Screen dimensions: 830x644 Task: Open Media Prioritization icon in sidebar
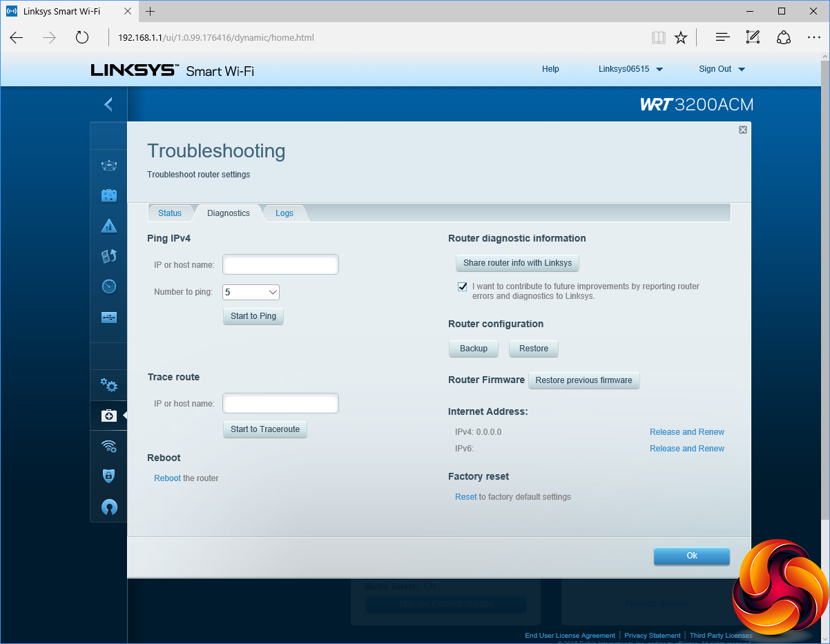pyautogui.click(x=108, y=256)
